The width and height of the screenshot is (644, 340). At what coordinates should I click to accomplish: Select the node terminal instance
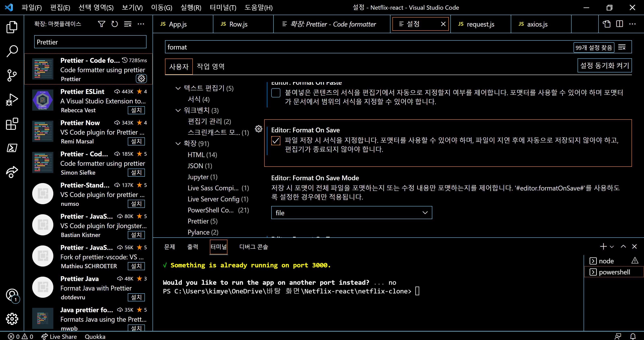[x=614, y=261]
